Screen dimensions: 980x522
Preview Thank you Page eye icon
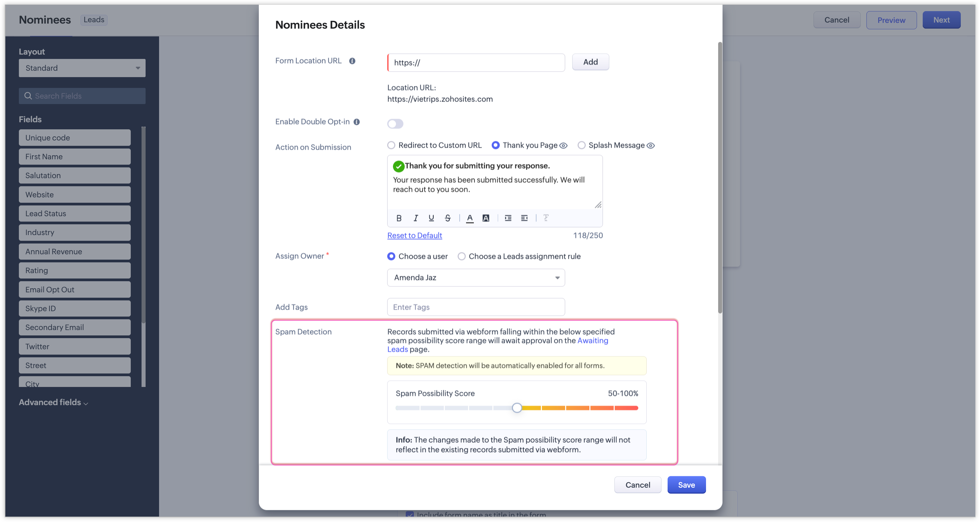pyautogui.click(x=563, y=145)
